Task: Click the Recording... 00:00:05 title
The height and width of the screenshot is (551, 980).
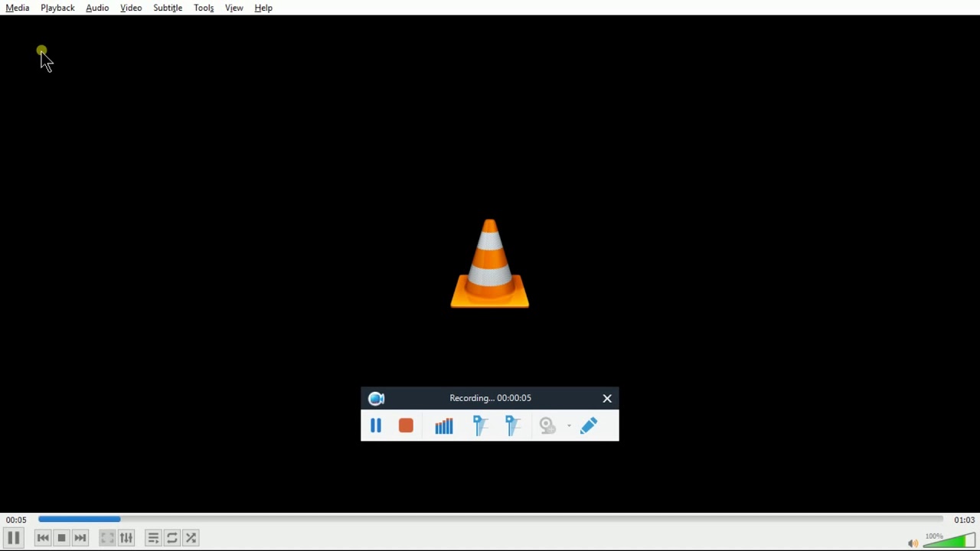Action: [x=491, y=399]
